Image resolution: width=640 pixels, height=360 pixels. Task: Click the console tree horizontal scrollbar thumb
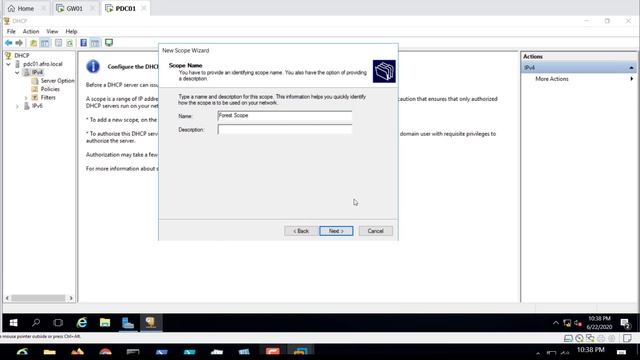pyautogui.click(x=38, y=298)
